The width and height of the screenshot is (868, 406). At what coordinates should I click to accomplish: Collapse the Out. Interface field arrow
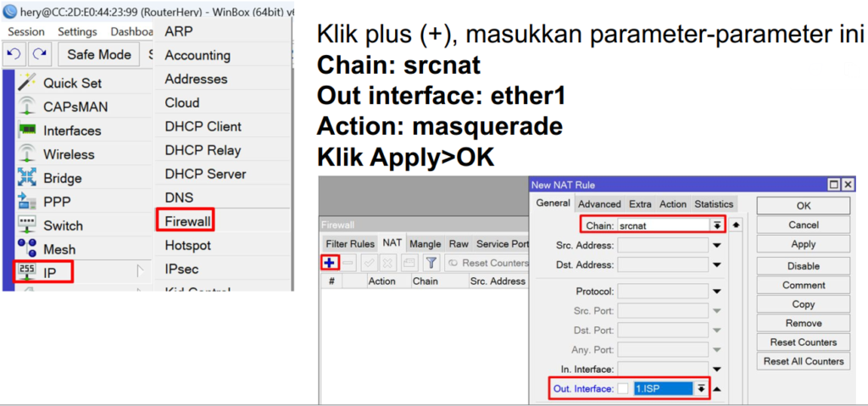717,389
